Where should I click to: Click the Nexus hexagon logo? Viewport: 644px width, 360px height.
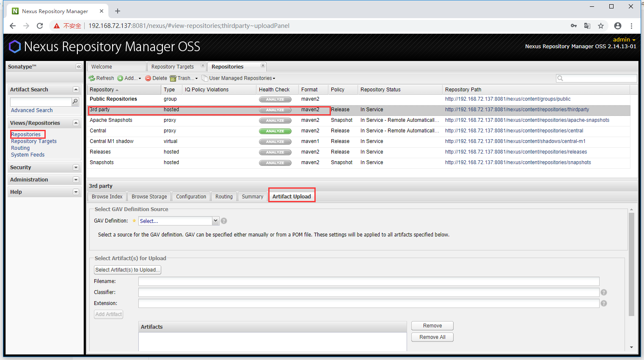pyautogui.click(x=15, y=47)
